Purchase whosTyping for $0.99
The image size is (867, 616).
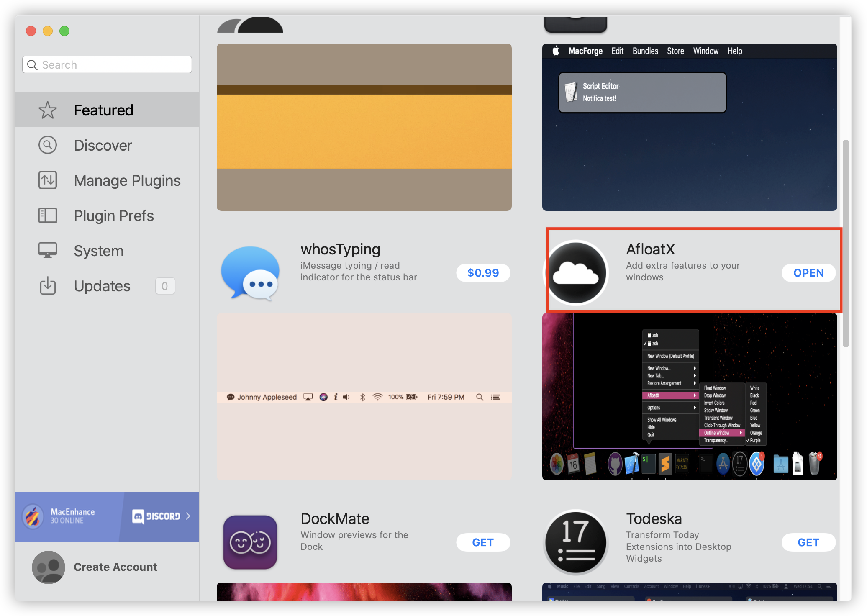click(483, 272)
